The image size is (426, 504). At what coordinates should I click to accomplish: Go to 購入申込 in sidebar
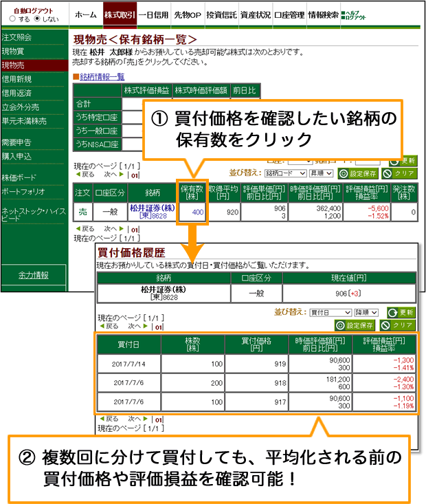tap(16, 156)
